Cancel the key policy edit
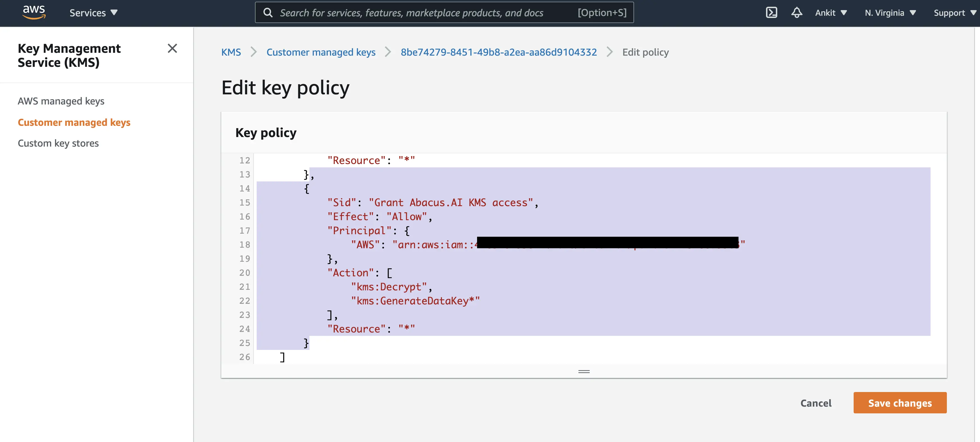 click(x=816, y=403)
